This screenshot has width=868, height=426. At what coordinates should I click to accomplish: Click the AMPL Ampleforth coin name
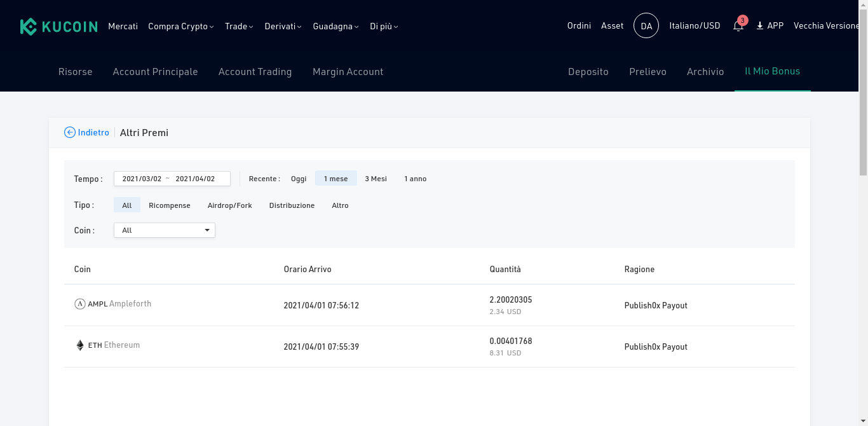tap(119, 304)
